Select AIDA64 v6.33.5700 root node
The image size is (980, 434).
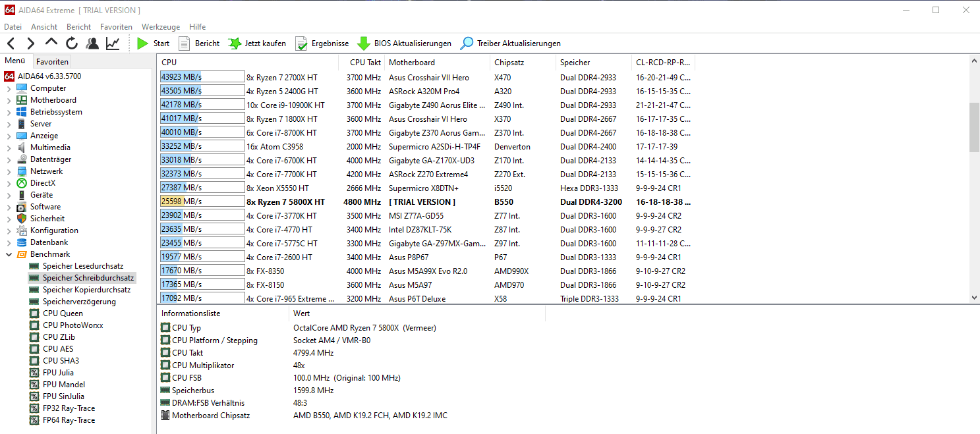coord(42,76)
